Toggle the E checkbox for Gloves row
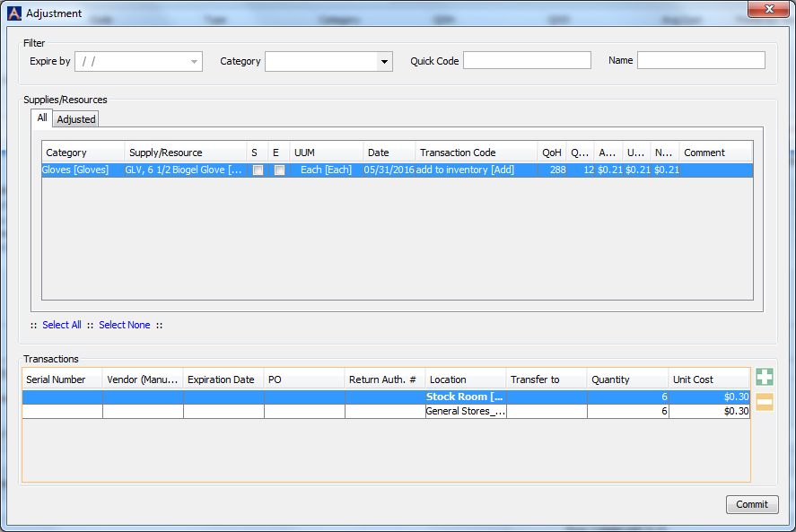Image resolution: width=796 pixels, height=532 pixels. (x=279, y=170)
